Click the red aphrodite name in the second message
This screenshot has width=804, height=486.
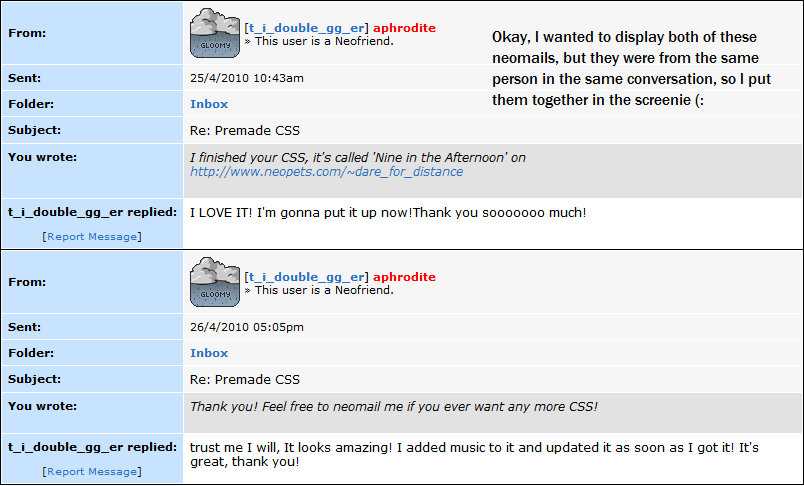[405, 277]
